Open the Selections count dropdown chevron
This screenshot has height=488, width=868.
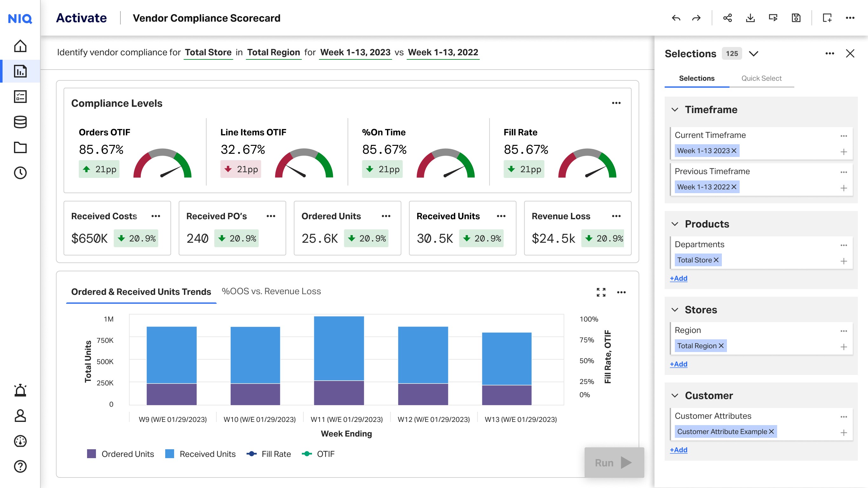753,54
